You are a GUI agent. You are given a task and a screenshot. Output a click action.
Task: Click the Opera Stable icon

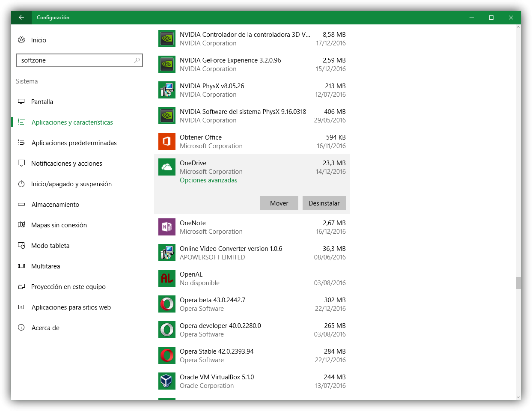click(167, 355)
